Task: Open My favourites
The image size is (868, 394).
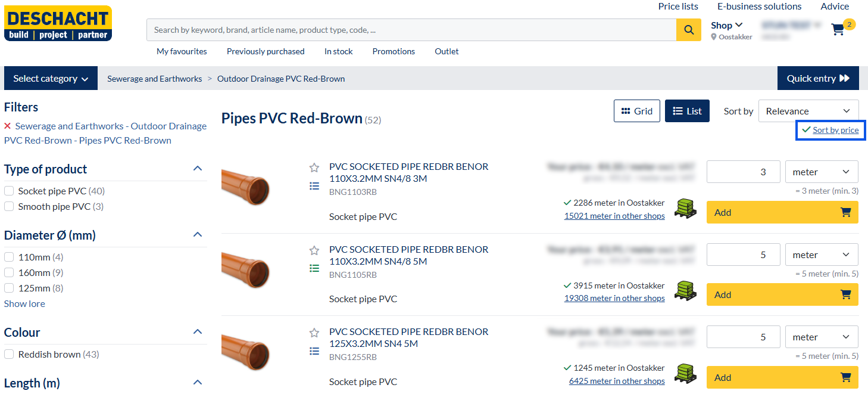Action: [x=182, y=51]
